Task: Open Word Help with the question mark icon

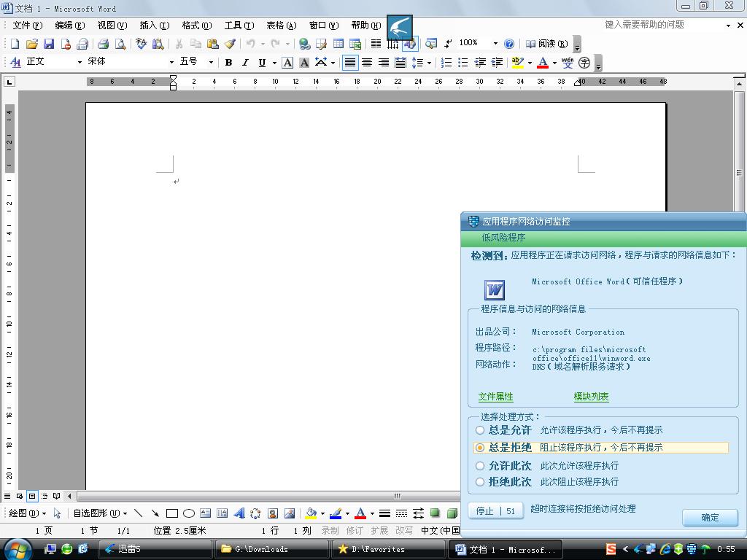Action: point(509,44)
